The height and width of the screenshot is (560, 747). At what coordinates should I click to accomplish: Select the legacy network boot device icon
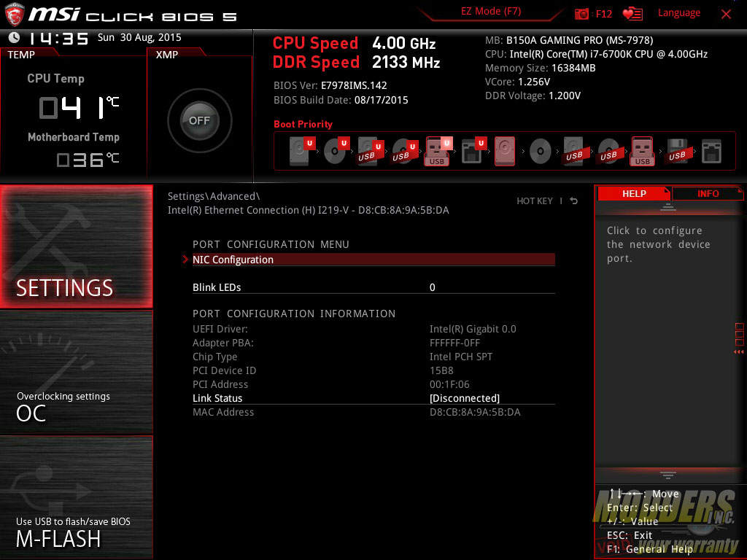[x=711, y=151]
